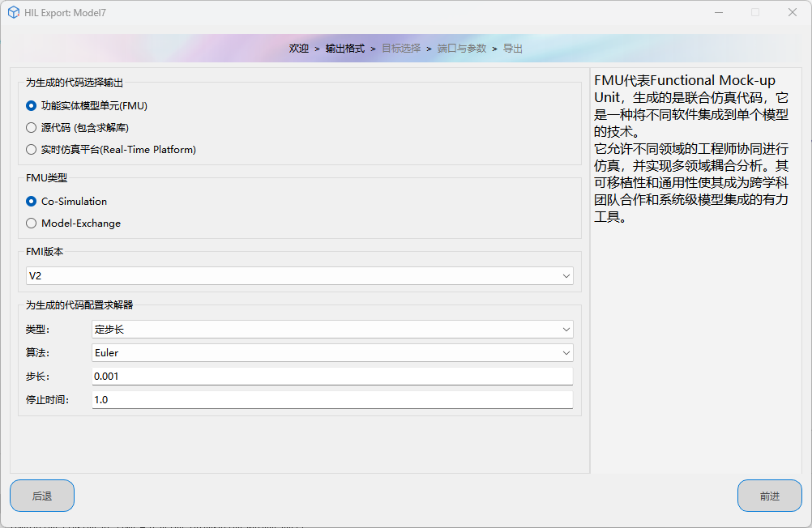Viewport: 812px width, 528px height.
Task: Select 功能实体模型单元(FMU) radio option
Action: 87,105
